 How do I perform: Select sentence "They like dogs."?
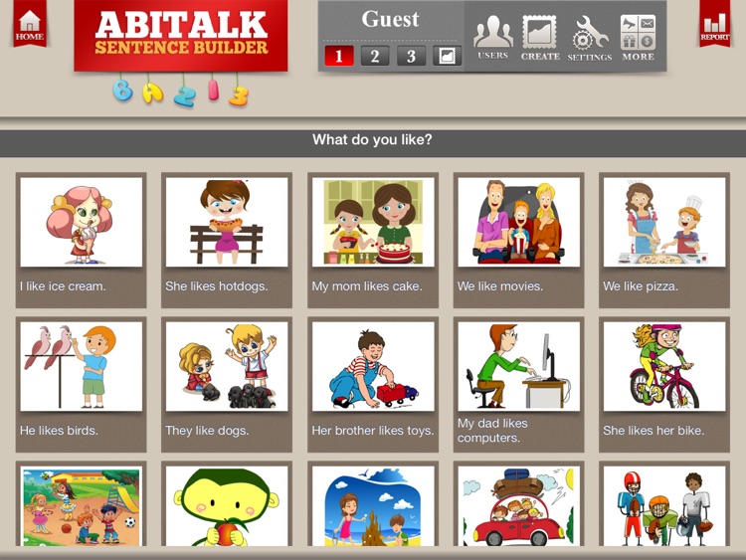(x=207, y=431)
